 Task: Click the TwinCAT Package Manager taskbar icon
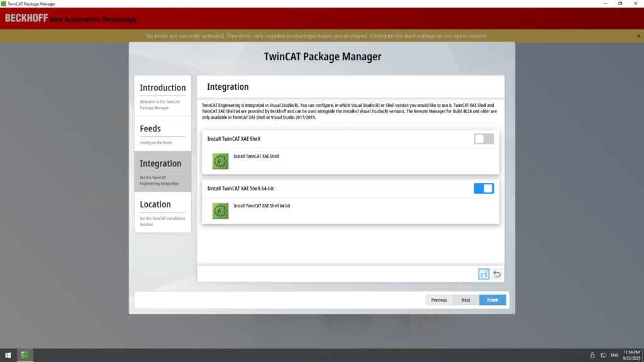coord(25,355)
